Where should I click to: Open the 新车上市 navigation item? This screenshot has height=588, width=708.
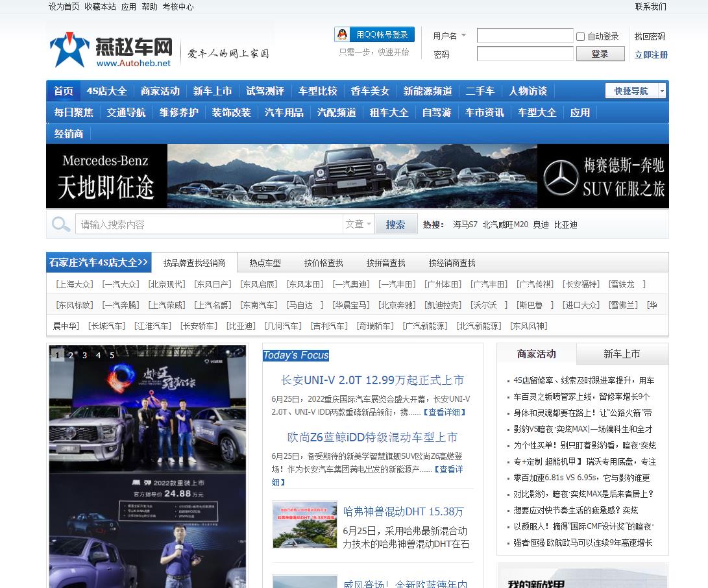(x=213, y=91)
